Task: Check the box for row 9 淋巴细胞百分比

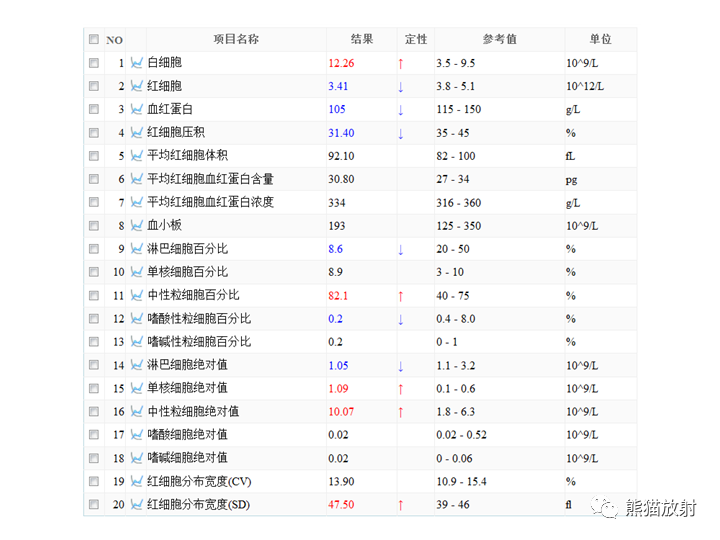Action: [x=94, y=249]
